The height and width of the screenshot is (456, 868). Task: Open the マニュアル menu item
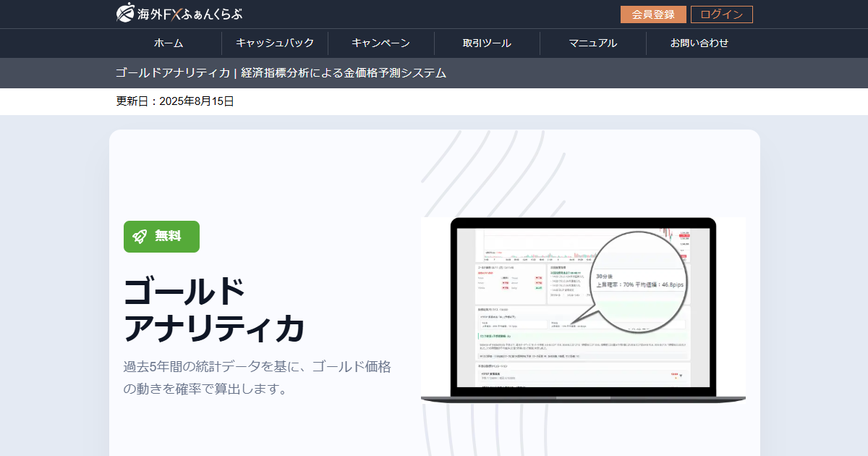593,43
